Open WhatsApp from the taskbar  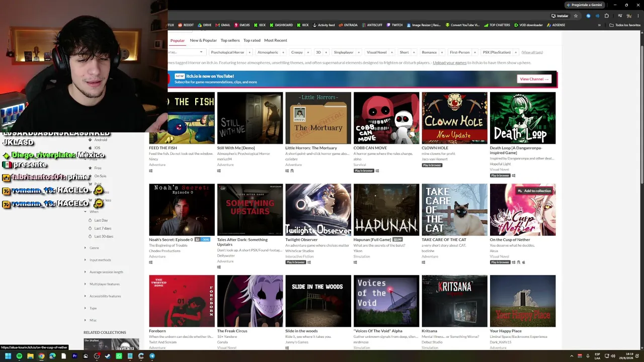click(119, 356)
